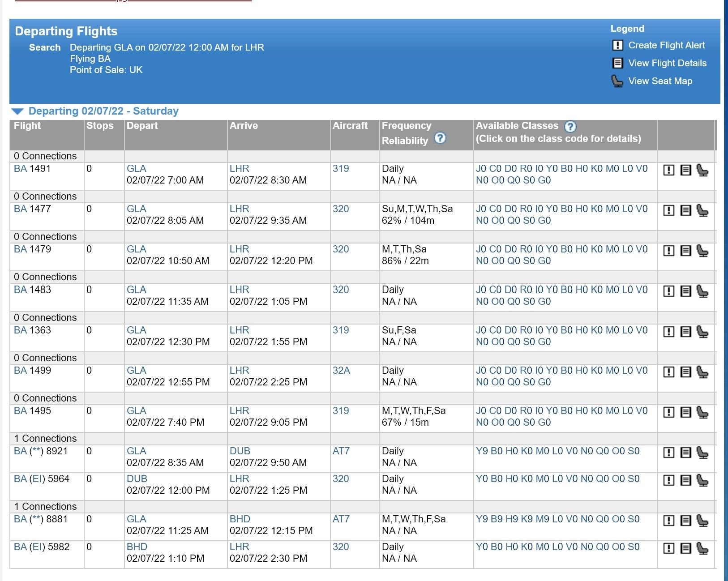View flight details for BA 1499
The image size is (728, 581).
(x=685, y=372)
